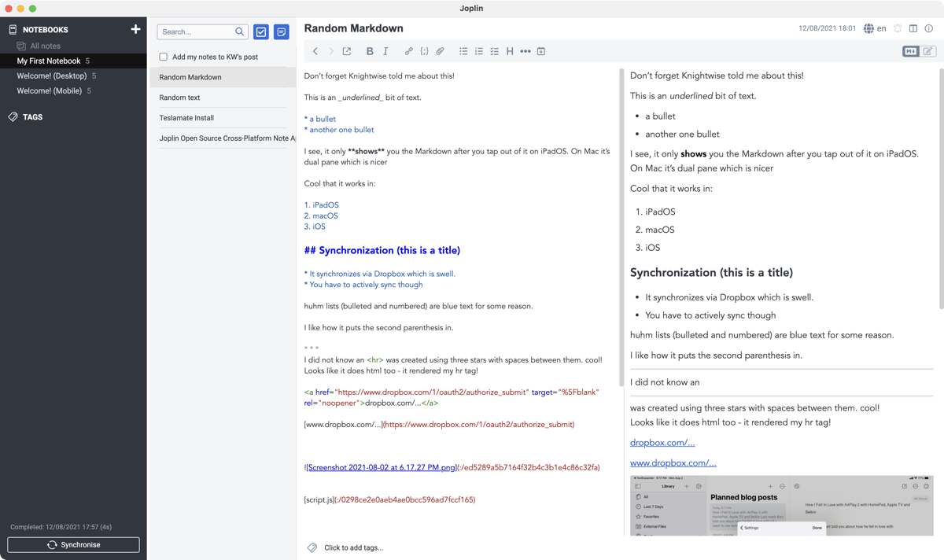
Task: Click the 'Synchronization (this is a title)' preview heading
Action: click(711, 273)
